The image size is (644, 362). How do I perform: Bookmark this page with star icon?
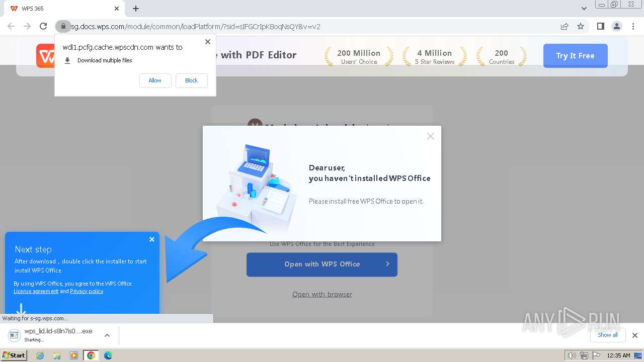pos(581,26)
